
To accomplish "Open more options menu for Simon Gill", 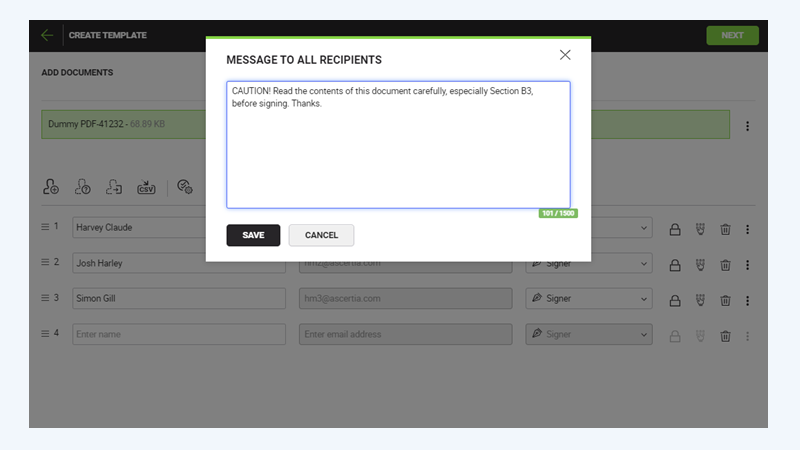I will 747,298.
